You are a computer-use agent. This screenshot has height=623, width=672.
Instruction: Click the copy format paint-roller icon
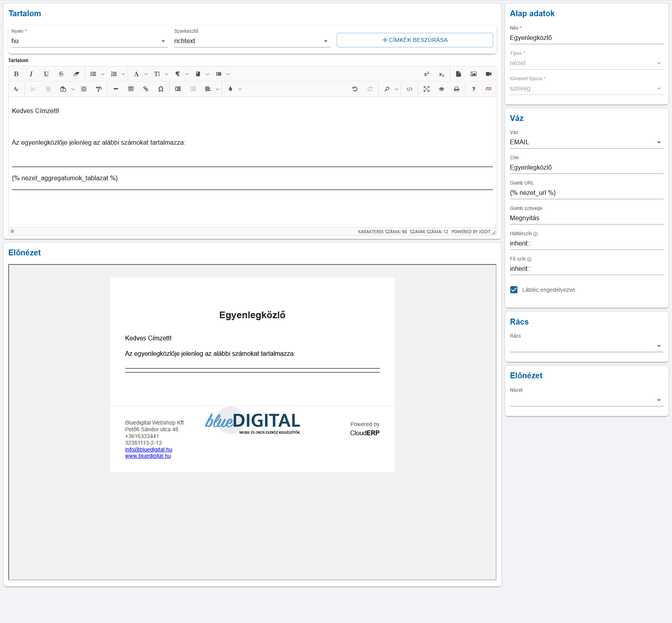point(99,89)
